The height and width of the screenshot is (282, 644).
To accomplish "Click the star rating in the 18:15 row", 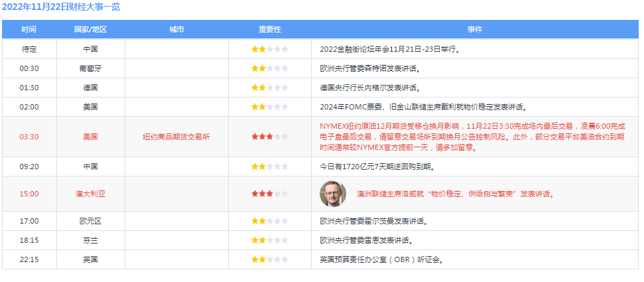I will pyautogui.click(x=270, y=240).
